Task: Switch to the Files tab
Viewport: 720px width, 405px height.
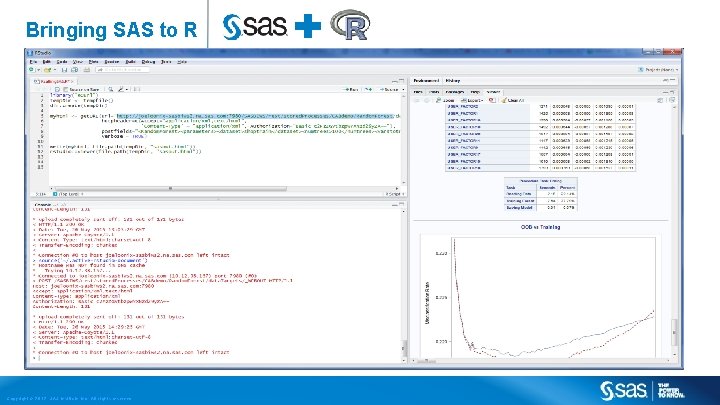Action: point(418,92)
